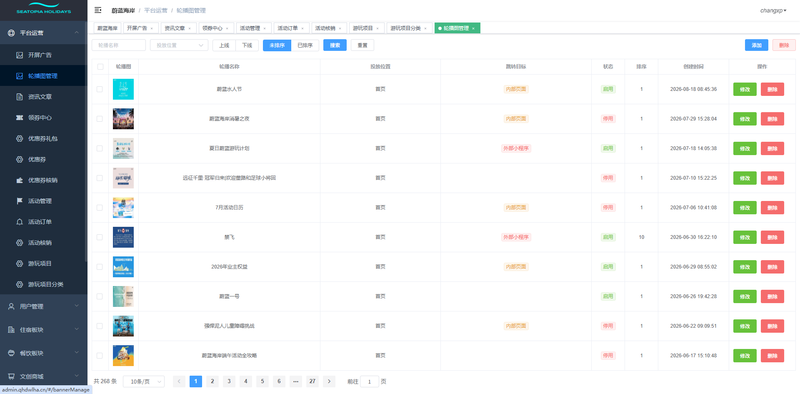Switch to the 蔚蓝海岸 home tab

pos(108,29)
